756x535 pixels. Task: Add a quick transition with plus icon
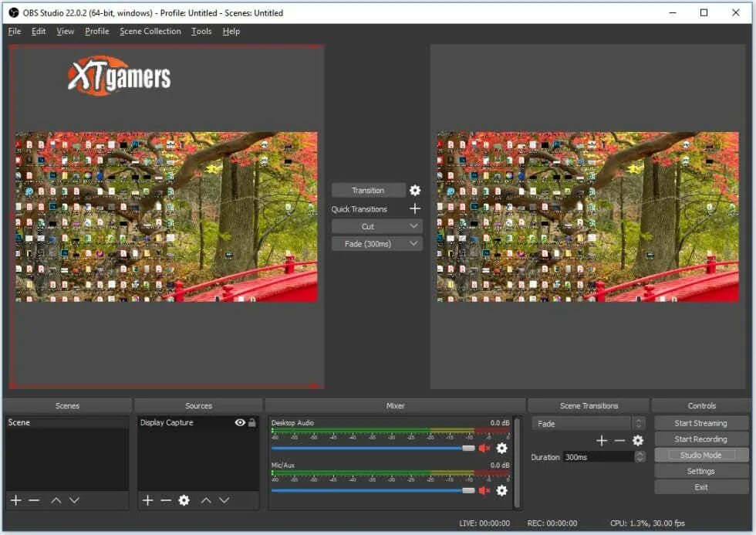[x=415, y=208]
